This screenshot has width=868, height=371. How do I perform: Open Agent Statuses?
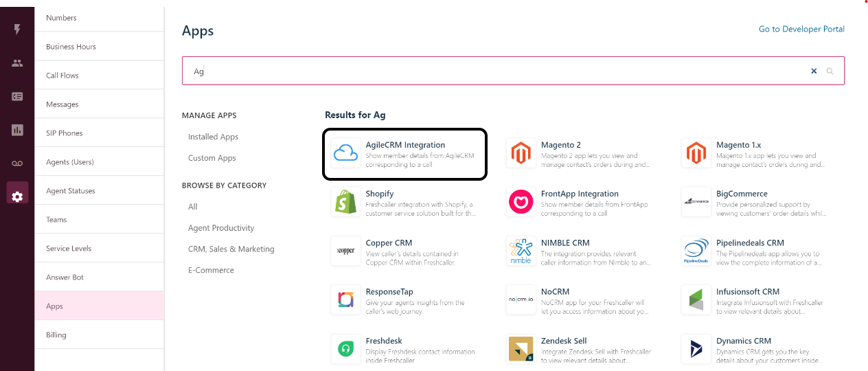[x=99, y=191]
